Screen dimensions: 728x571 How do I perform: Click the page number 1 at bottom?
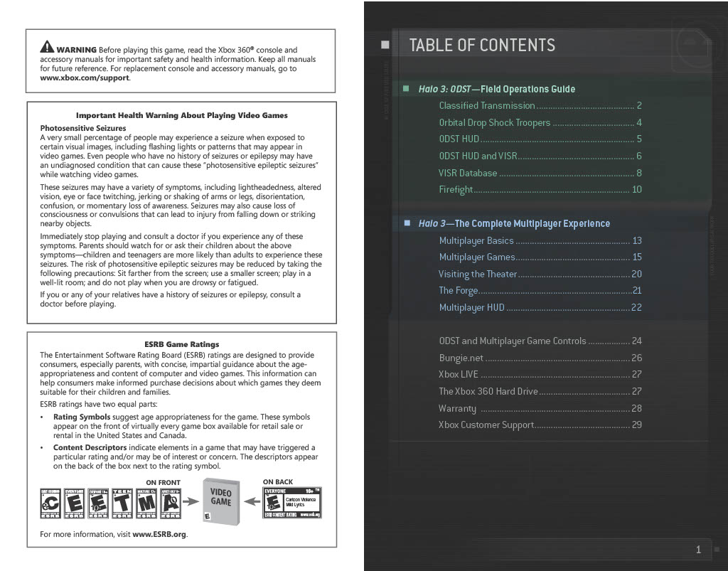coord(698,550)
